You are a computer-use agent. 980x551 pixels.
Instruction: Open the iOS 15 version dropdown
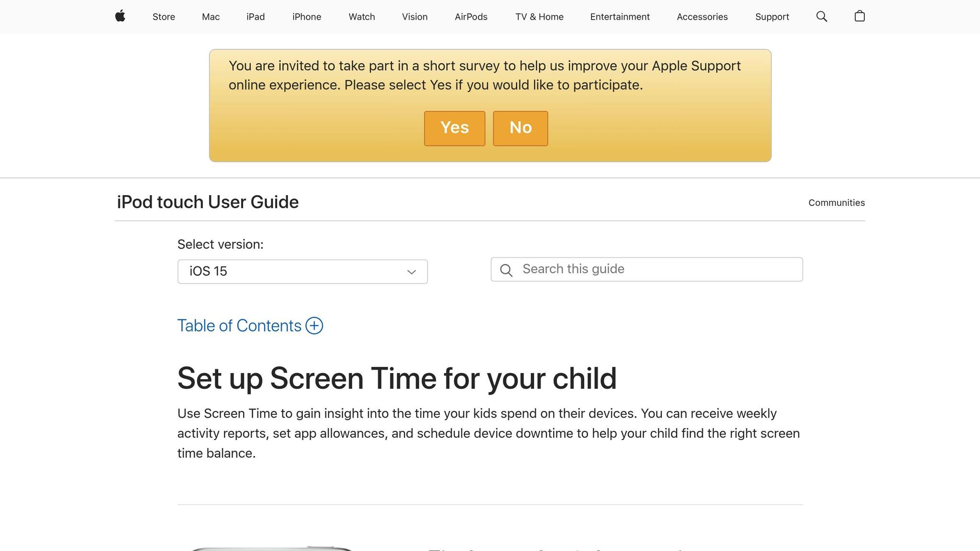click(302, 271)
